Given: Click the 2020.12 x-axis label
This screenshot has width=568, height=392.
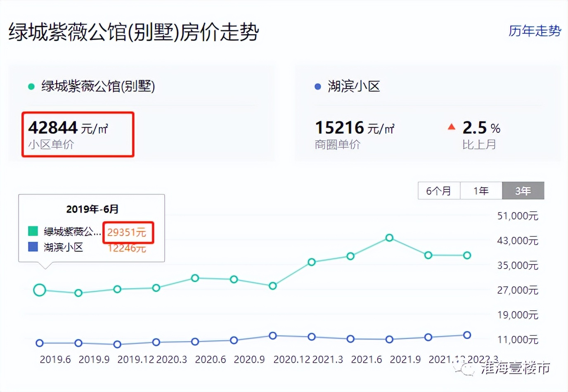Looking at the screenshot, I should pos(291,359).
